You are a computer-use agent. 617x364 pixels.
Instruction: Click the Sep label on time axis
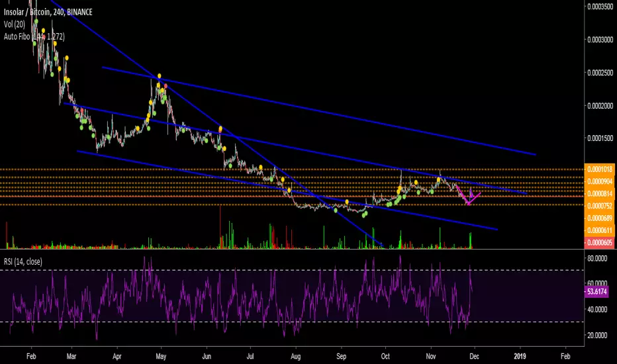pos(341,356)
